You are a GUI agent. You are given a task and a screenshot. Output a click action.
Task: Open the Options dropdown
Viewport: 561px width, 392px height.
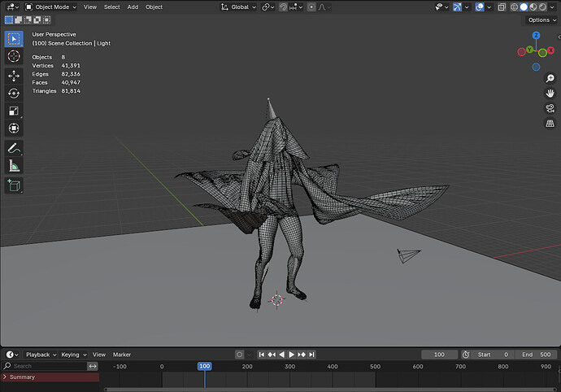click(x=541, y=20)
